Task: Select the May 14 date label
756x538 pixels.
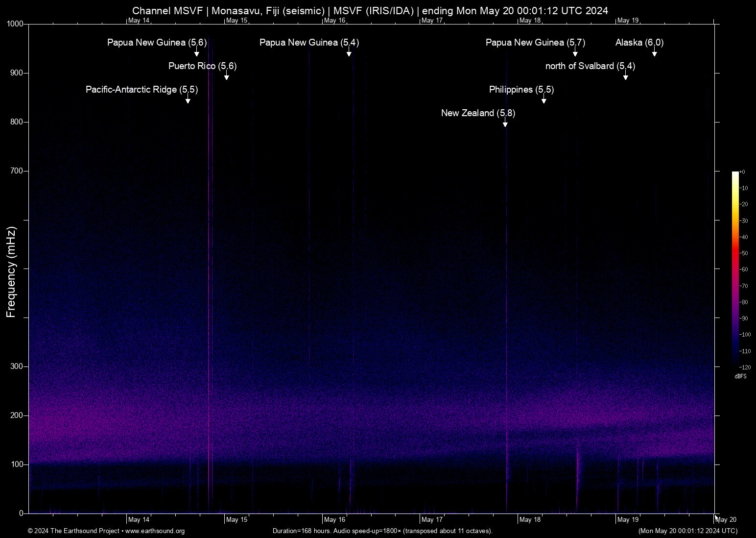Action: [x=139, y=519]
